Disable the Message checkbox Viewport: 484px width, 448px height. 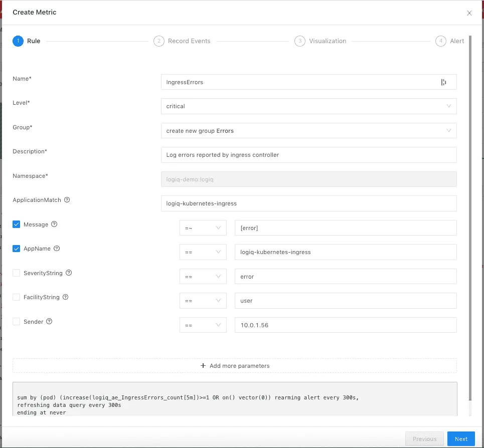tap(17, 224)
